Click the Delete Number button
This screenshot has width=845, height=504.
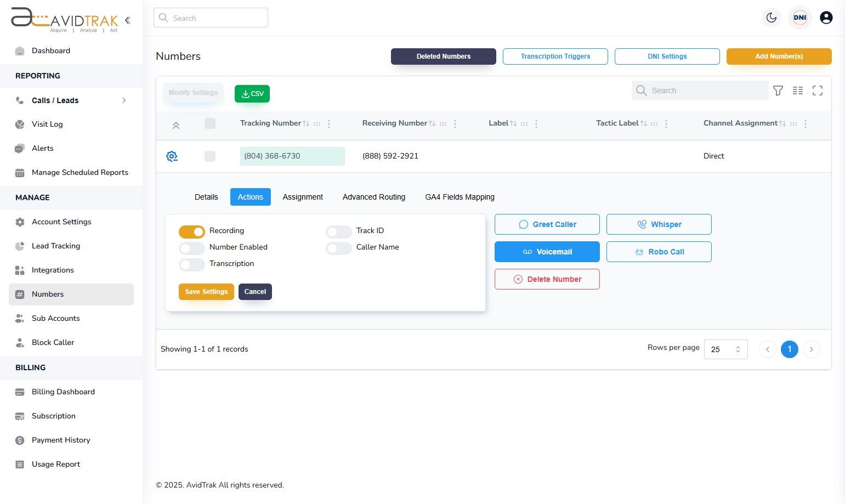(547, 279)
